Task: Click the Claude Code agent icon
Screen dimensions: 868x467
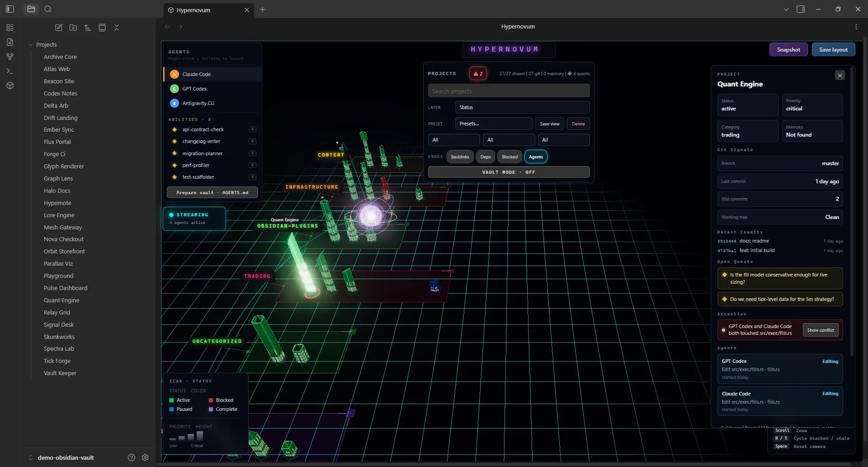Action: click(175, 74)
